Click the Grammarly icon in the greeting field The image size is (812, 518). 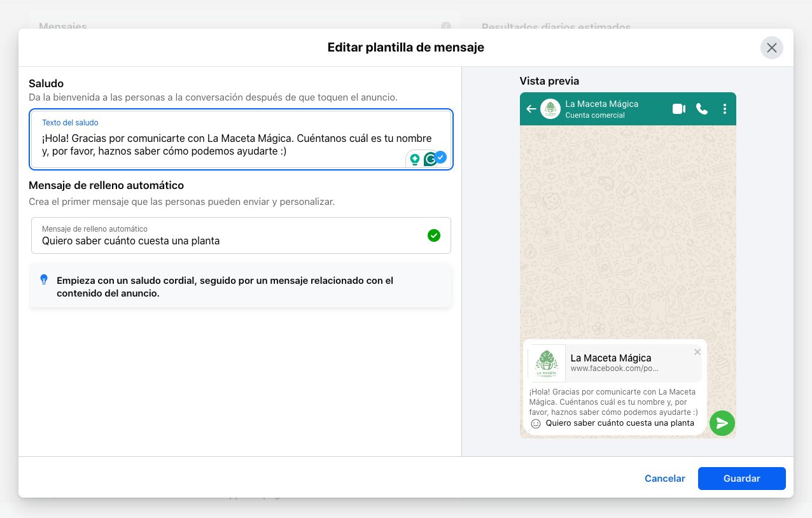click(x=431, y=158)
